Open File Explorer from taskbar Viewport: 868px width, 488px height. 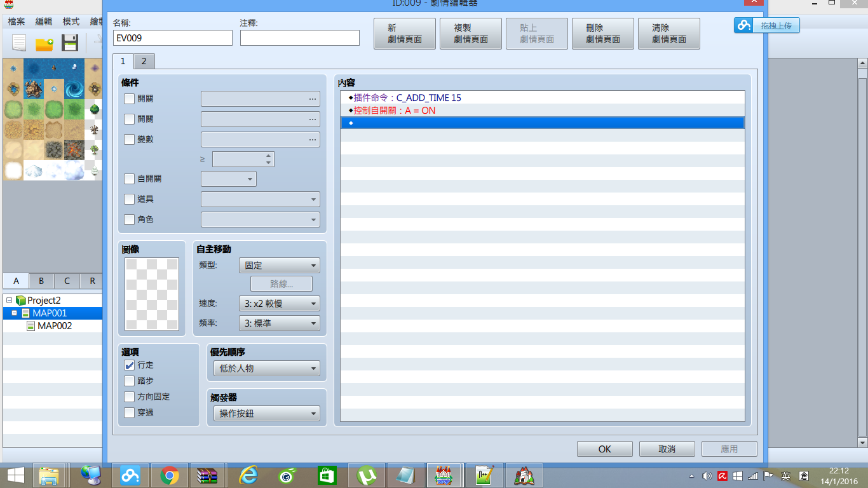pos(49,475)
